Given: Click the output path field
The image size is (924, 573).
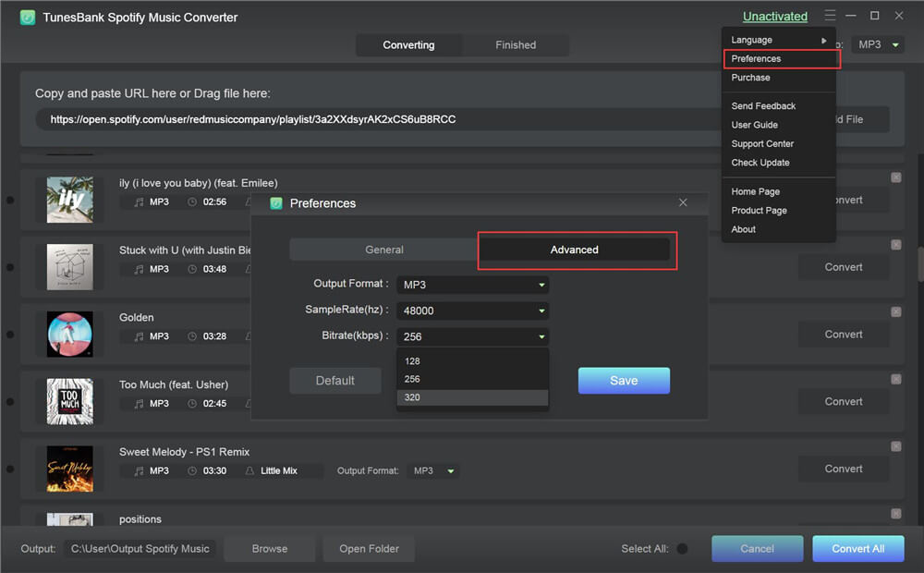Looking at the screenshot, I should pos(140,549).
